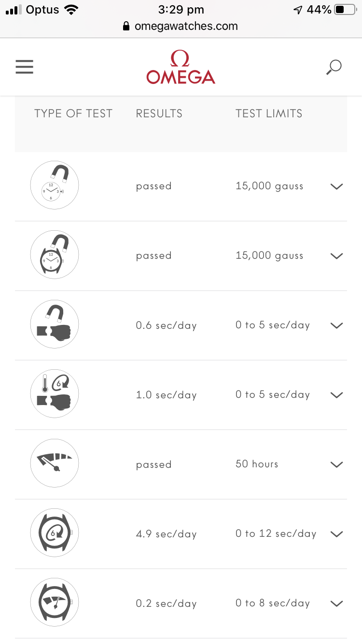Tap the magnet and wrist test icon
The image size is (362, 644).
click(x=55, y=324)
